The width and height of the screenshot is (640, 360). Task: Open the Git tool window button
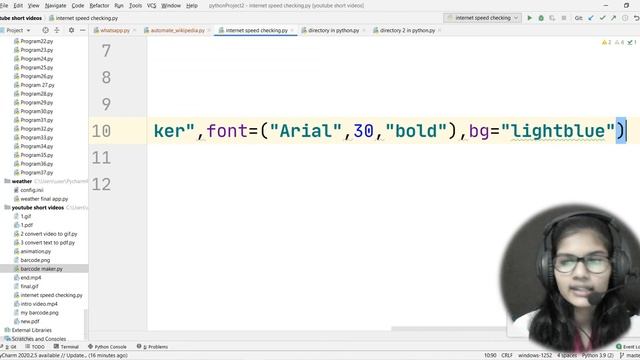(10, 347)
